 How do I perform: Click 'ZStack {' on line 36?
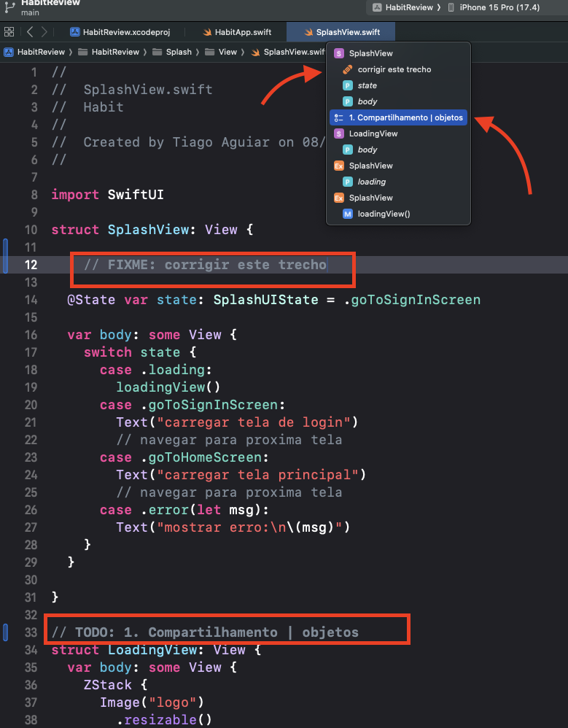point(115,685)
